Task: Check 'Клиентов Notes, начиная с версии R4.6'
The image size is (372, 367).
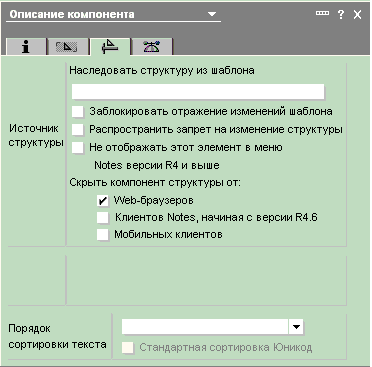Action: (103, 218)
